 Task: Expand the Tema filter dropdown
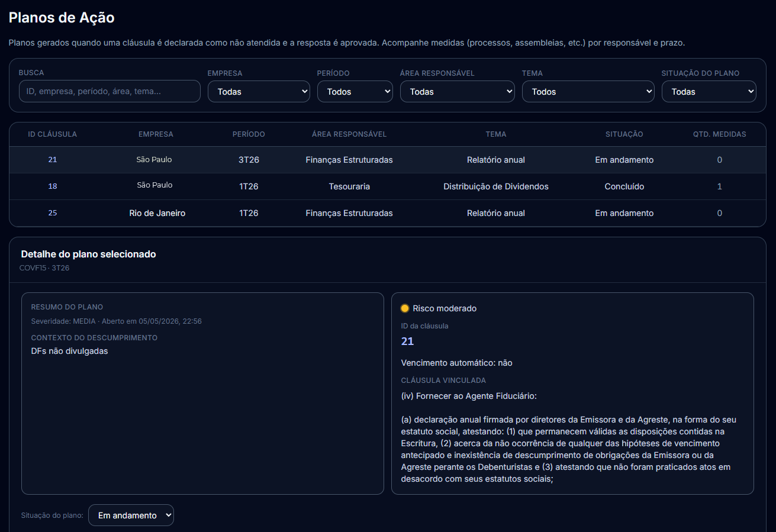click(588, 92)
